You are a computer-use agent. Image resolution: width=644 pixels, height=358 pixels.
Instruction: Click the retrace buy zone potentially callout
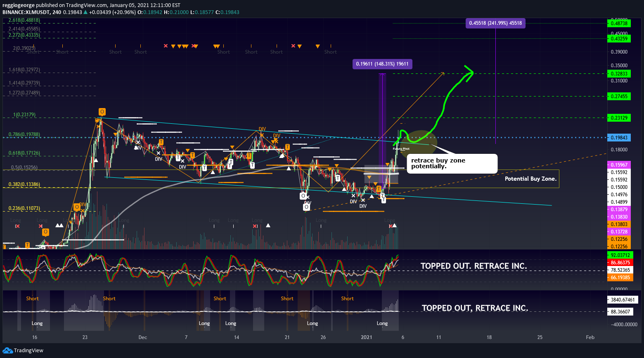point(452,163)
